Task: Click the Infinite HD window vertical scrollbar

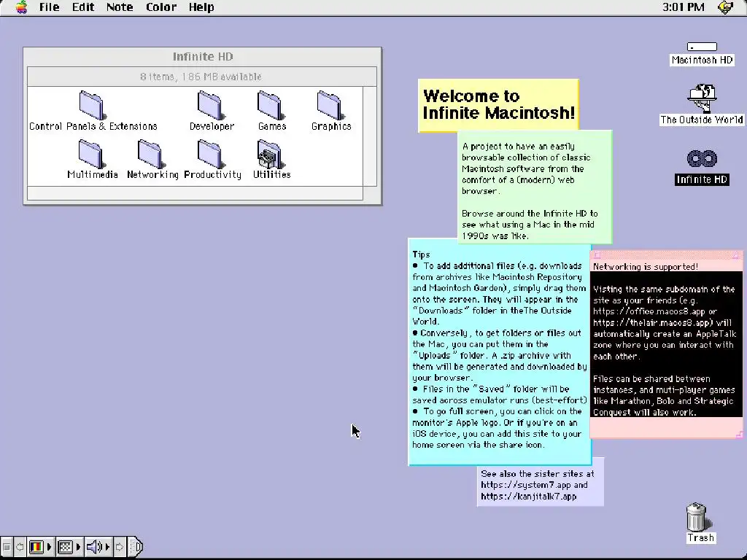Action: coord(370,136)
